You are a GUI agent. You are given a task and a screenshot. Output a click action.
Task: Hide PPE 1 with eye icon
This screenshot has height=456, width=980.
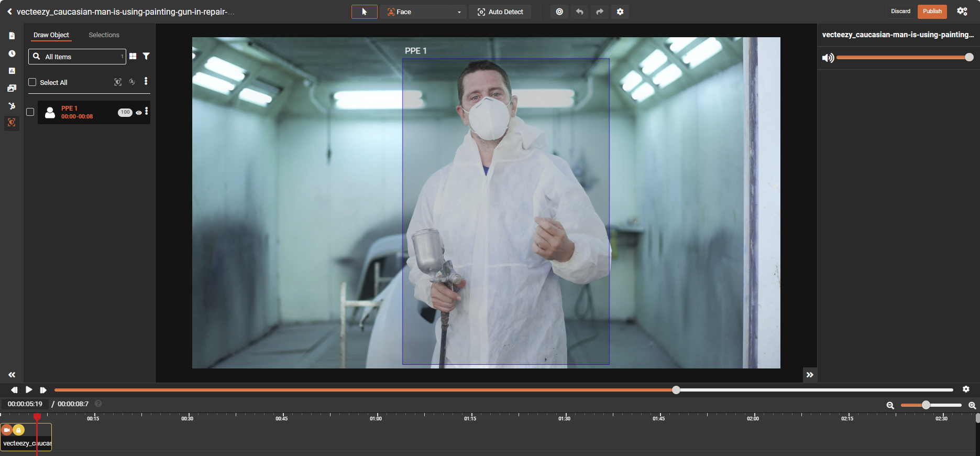tap(139, 113)
